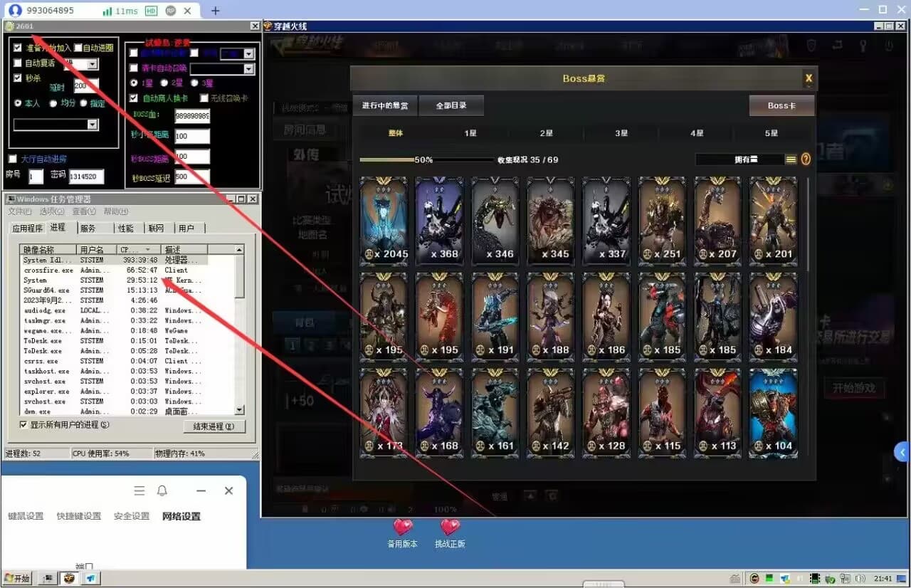Select the Boss card showing x 104

pos(773,411)
